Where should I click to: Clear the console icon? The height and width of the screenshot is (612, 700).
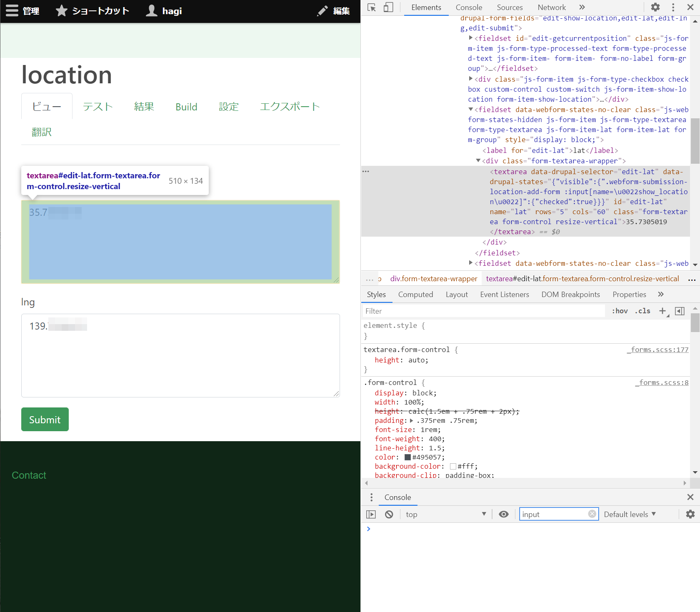389,515
